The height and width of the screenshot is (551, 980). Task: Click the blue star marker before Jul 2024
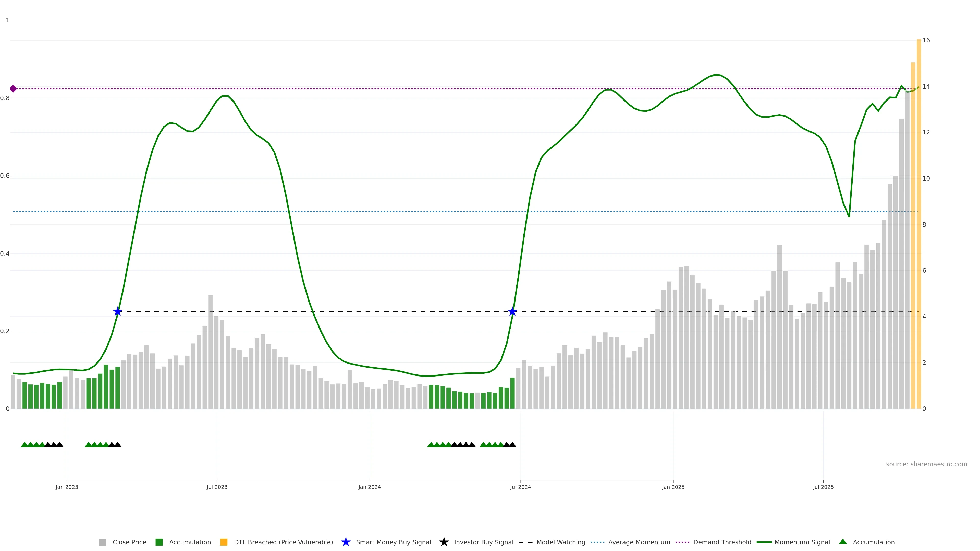tap(512, 311)
